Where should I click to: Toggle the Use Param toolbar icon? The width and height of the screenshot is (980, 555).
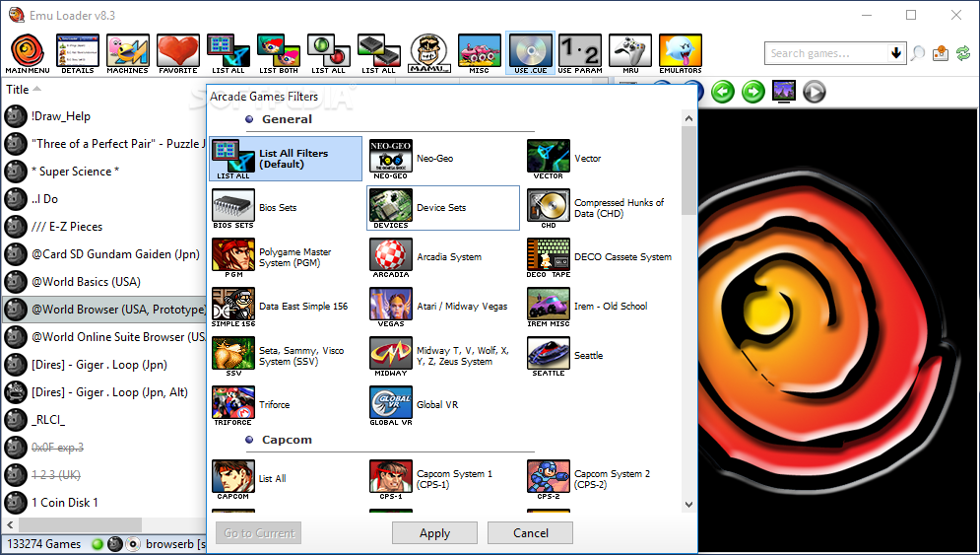[x=580, y=54]
